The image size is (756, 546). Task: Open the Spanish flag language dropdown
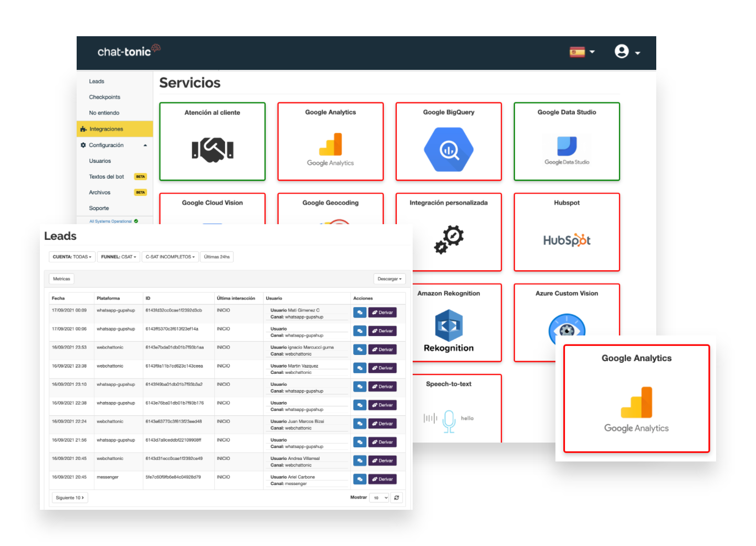pyautogui.click(x=582, y=51)
